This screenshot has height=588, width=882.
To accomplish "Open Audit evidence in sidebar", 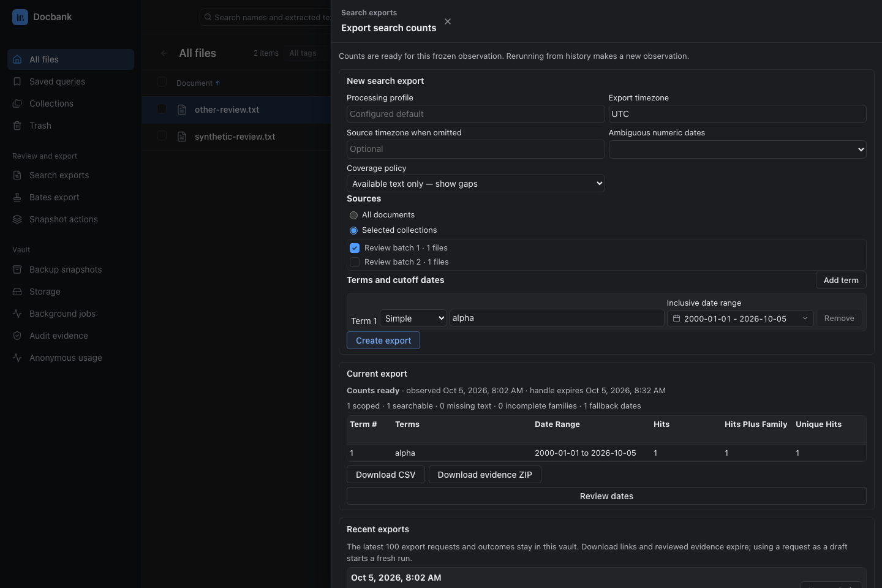I will (x=70, y=336).
